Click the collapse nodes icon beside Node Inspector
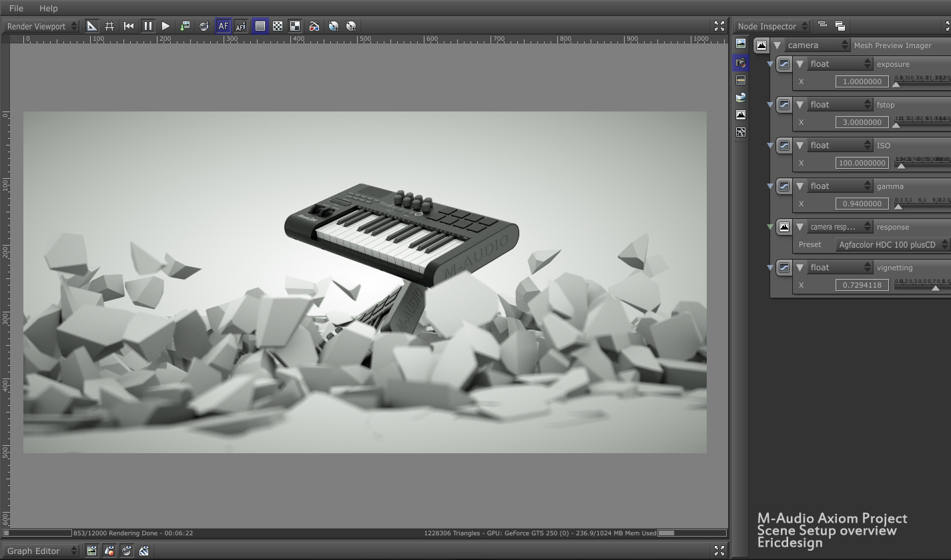 coord(822,25)
